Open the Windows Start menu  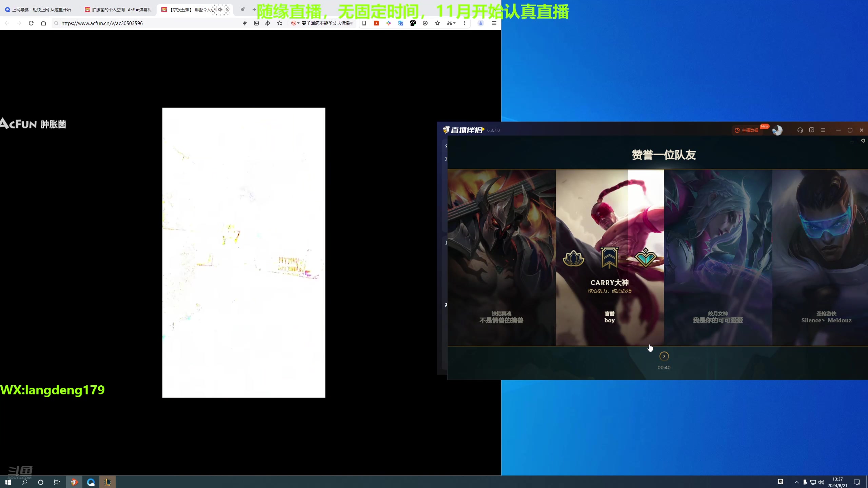tap(8, 482)
